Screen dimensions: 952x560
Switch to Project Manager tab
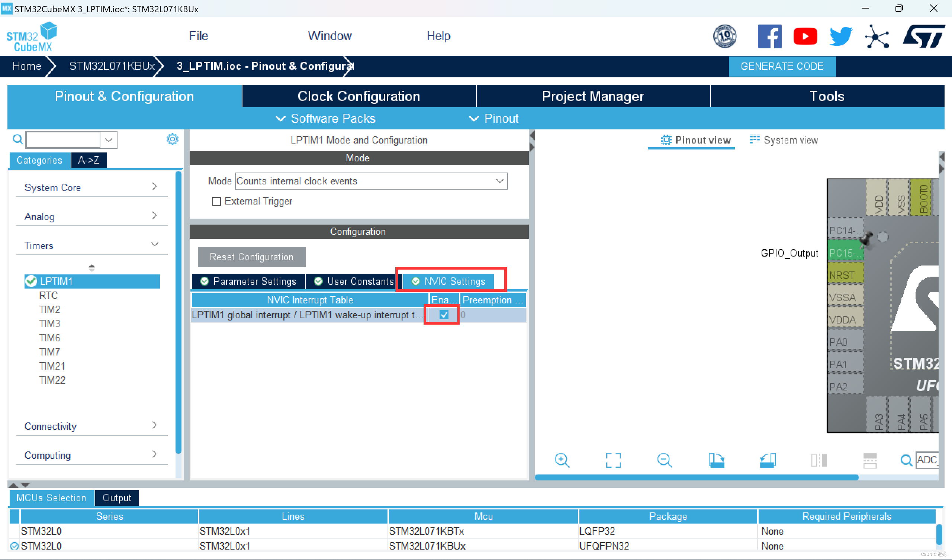coord(593,96)
